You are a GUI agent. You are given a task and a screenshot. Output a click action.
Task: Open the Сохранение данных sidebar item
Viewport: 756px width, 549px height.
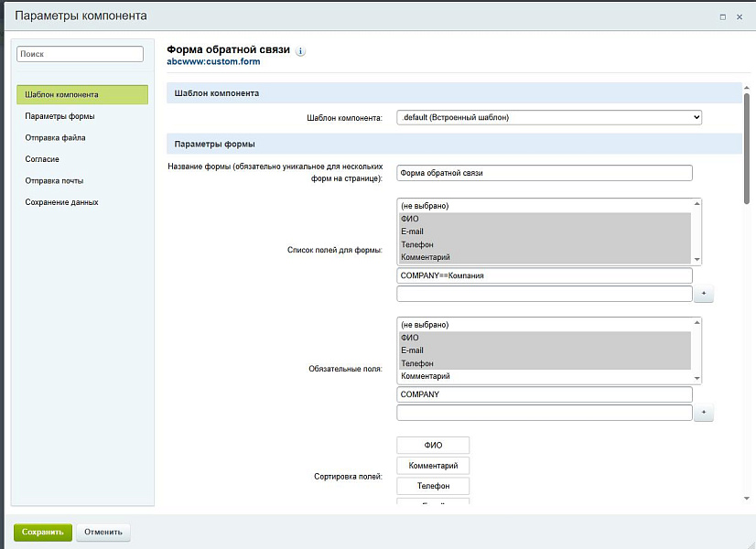(x=61, y=201)
